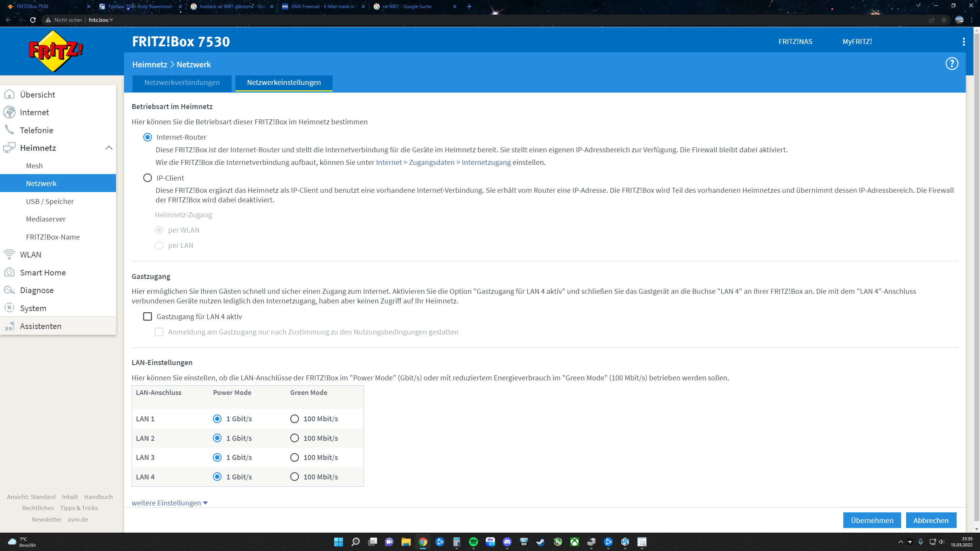This screenshot has width=980, height=551.
Task: Enable Gastzugang für LAN 4 aktiv
Action: 147,316
